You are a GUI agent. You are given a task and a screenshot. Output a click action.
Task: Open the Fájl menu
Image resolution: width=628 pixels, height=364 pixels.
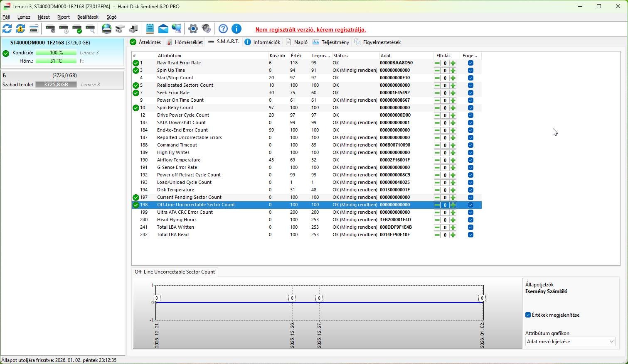pos(6,17)
